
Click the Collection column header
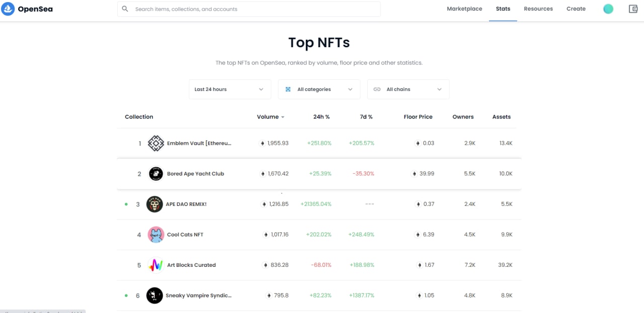[139, 117]
